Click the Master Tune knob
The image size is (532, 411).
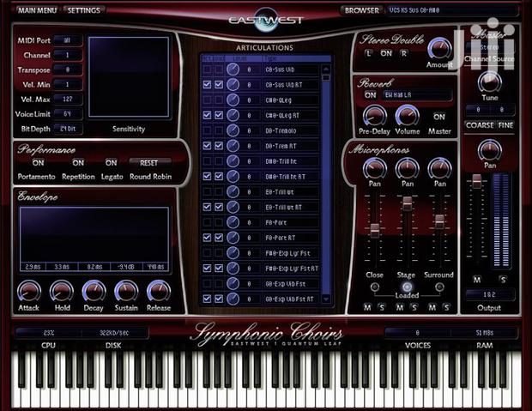(x=490, y=82)
